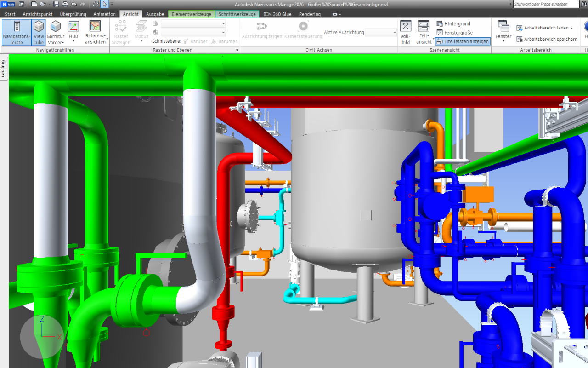Viewport: 588px width, 368px height.
Task: Click Arbeitsbereich speichern button
Action: point(547,39)
